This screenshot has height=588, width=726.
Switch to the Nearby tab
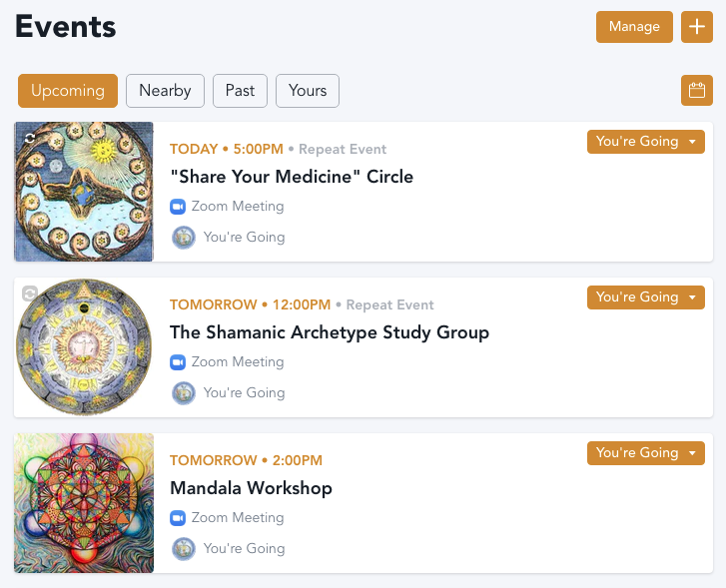click(165, 91)
